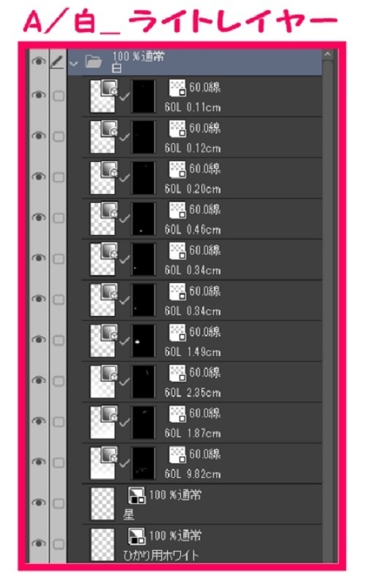Select the 60L 2.35cm layer
This screenshot has height=588, width=365.
(x=202, y=382)
